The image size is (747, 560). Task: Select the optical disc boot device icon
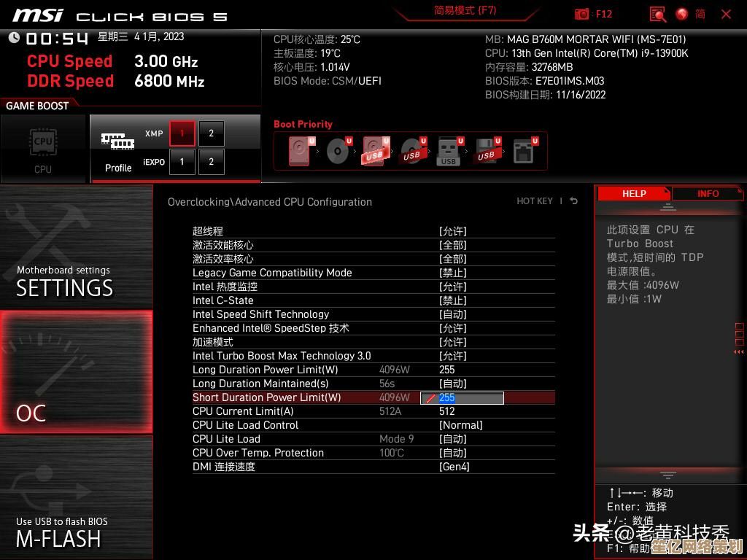[x=337, y=151]
